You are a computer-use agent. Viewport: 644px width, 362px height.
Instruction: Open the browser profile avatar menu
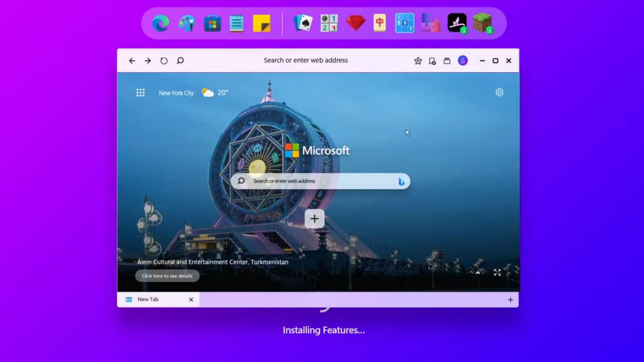coord(462,60)
